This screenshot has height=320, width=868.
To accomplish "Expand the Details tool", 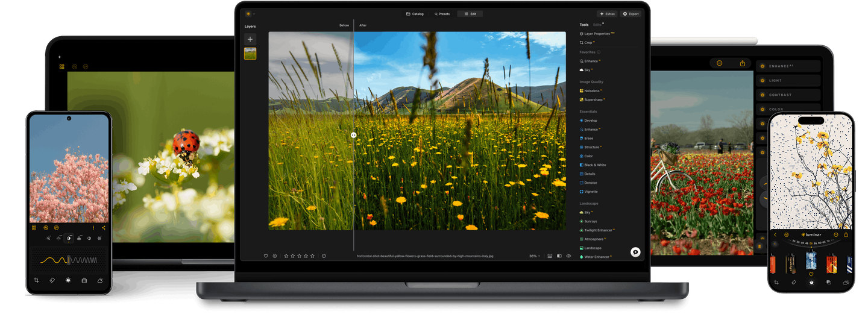I will (588, 174).
